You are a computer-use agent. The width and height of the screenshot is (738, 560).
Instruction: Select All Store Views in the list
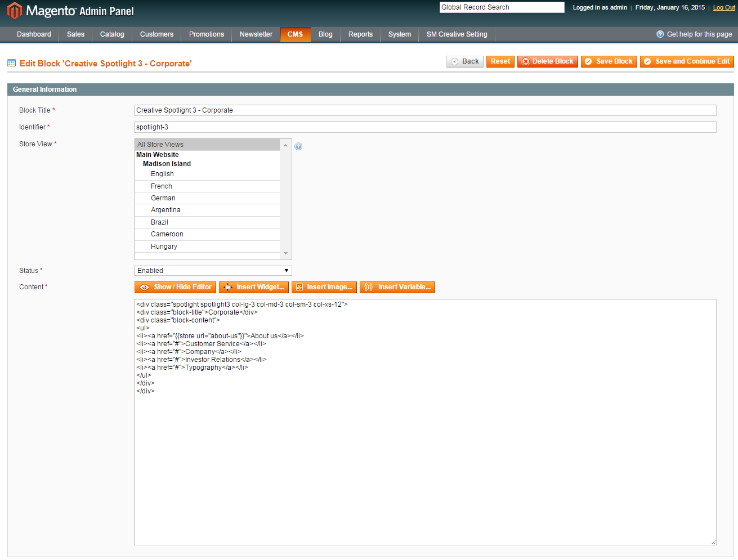[x=207, y=145]
